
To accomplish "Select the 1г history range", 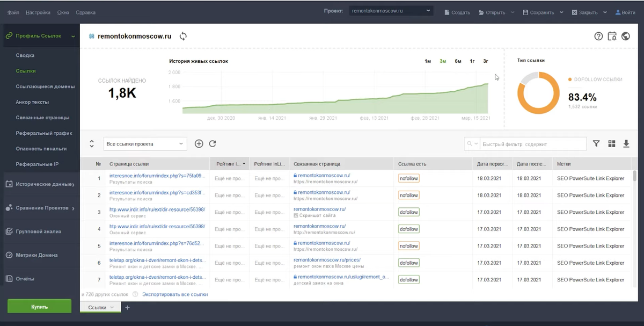I will [x=472, y=61].
